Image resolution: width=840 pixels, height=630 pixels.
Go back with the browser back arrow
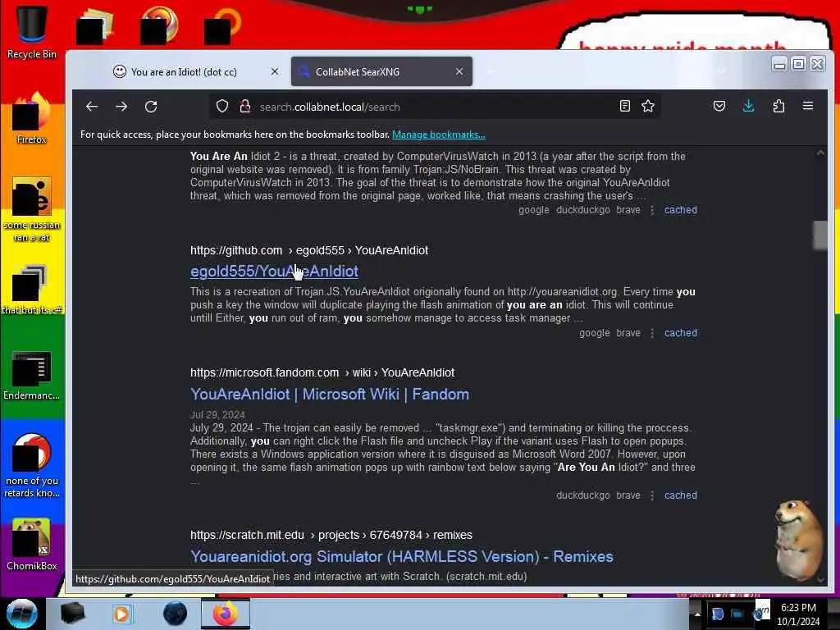92,107
